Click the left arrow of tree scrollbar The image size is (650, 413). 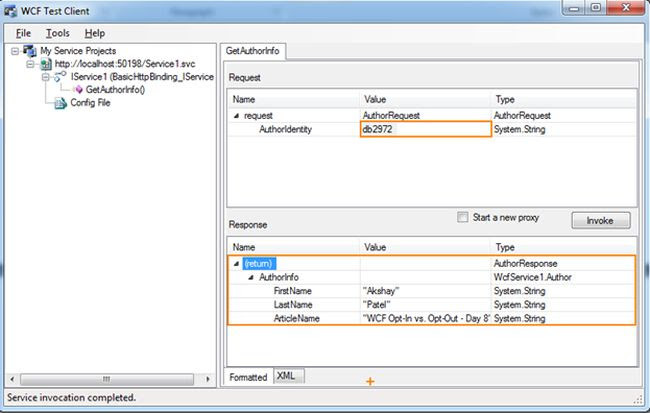click(12, 379)
